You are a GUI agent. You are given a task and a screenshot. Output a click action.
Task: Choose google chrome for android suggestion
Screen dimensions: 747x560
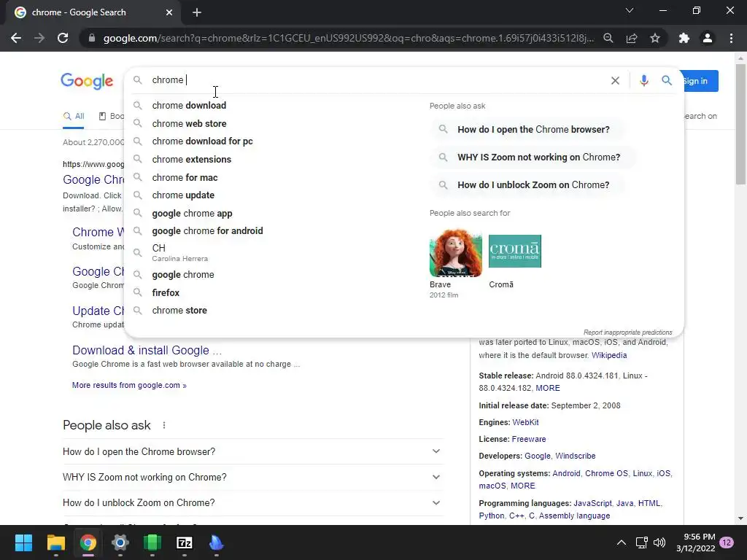tap(207, 231)
